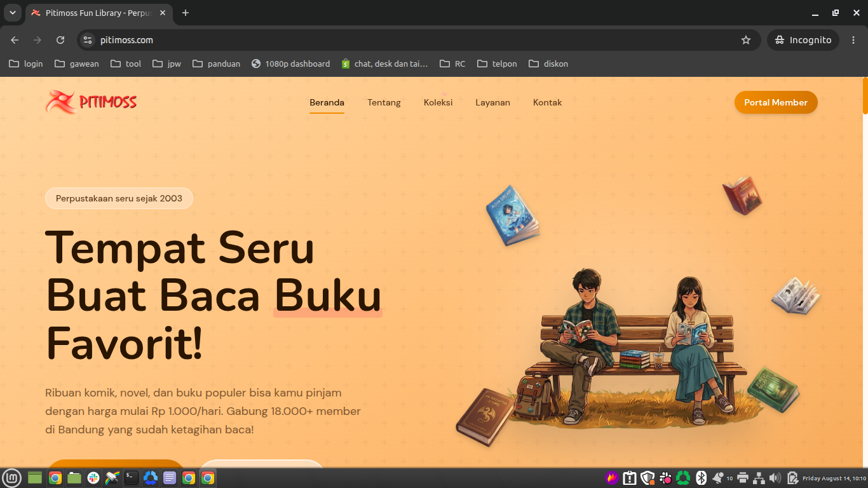Go to the Beranda nav item
The width and height of the screenshot is (868, 488).
click(x=327, y=102)
